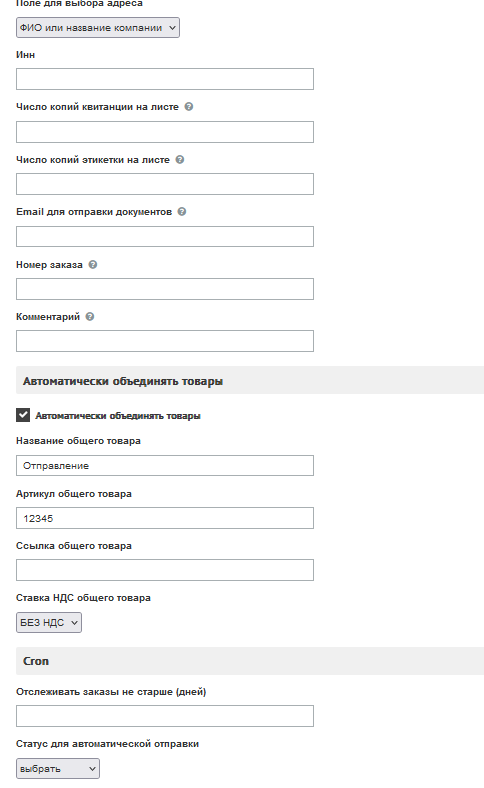The image size is (484, 788).
Task: Click the Автоматически объединять товары checkbox label
Action: pos(118,416)
